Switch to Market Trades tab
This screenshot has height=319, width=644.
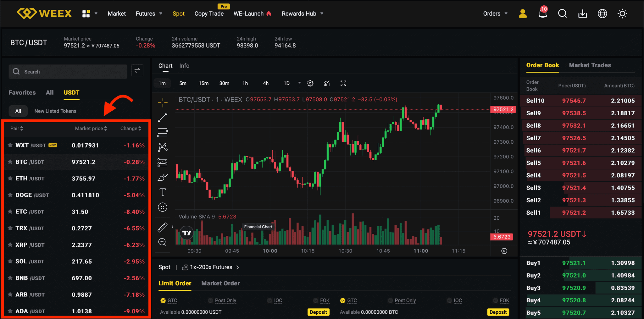(590, 65)
